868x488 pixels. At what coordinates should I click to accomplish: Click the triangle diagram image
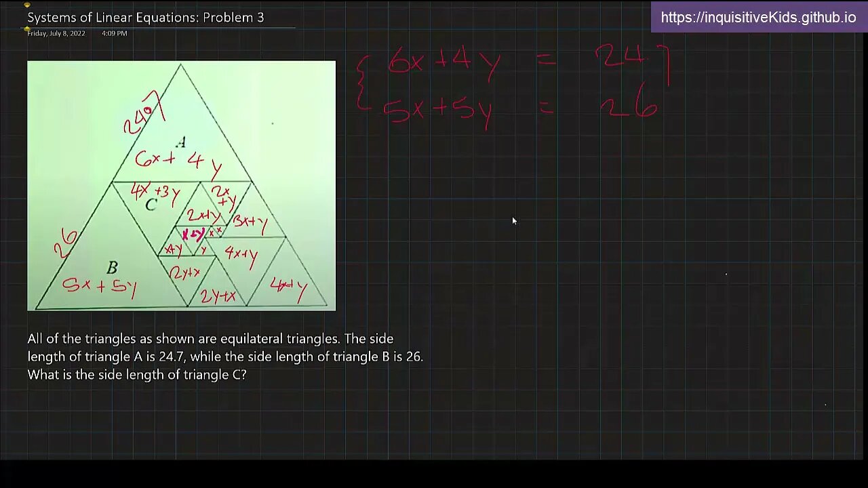pyautogui.click(x=181, y=186)
